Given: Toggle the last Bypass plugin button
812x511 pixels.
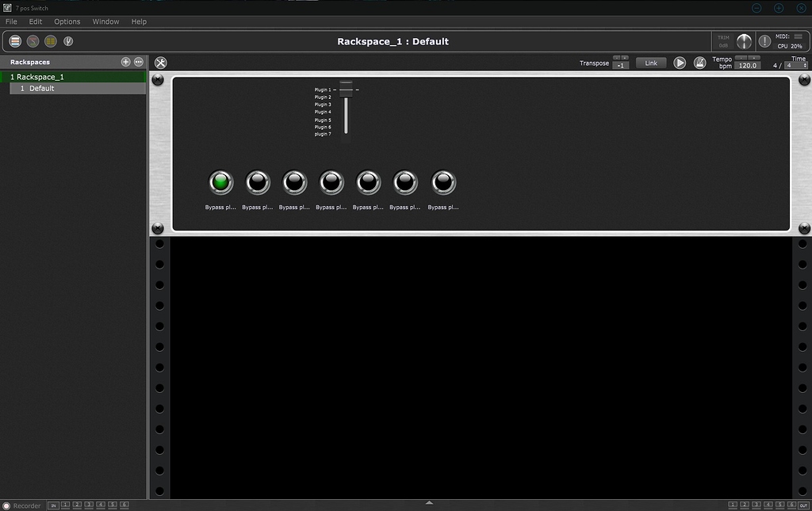Looking at the screenshot, I should pyautogui.click(x=442, y=181).
